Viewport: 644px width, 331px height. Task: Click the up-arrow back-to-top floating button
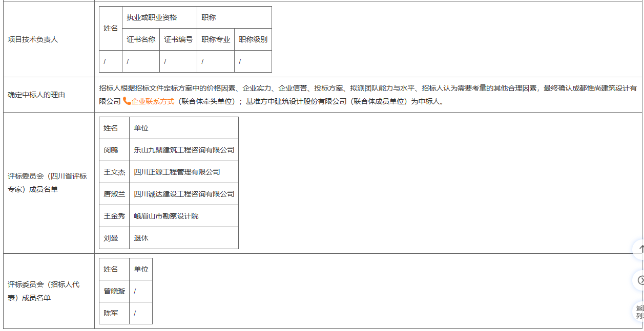click(x=639, y=249)
